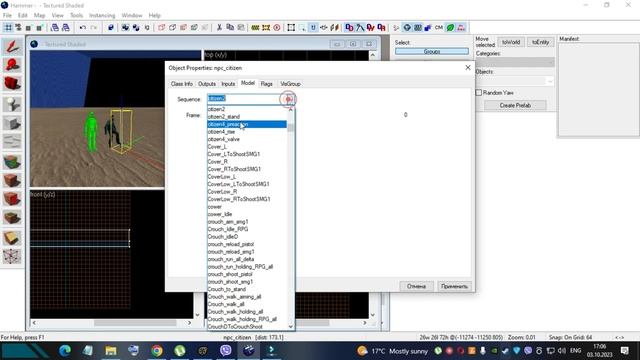Click the Paste toolbar icon
The image size is (640, 360).
241,28
